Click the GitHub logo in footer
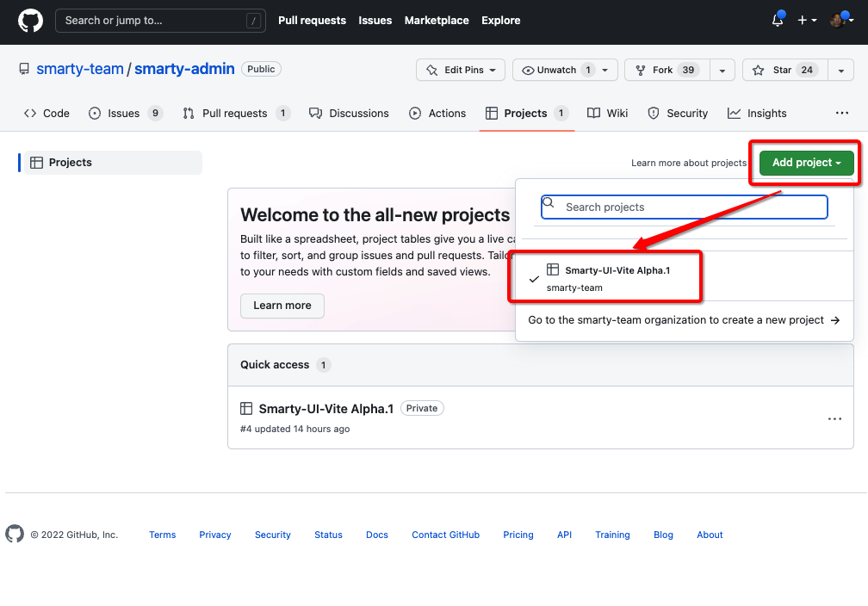Image resolution: width=868 pixels, height=606 pixels. pyautogui.click(x=15, y=535)
